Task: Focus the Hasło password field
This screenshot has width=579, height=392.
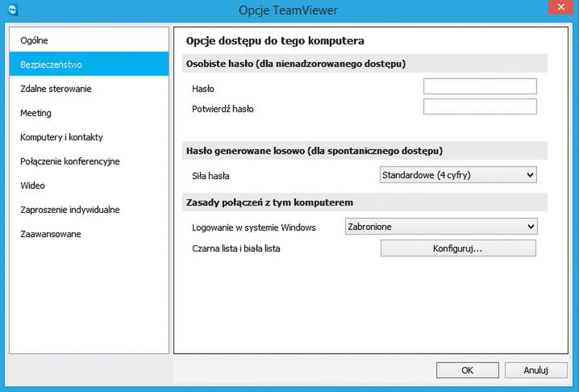Action: 480,86
